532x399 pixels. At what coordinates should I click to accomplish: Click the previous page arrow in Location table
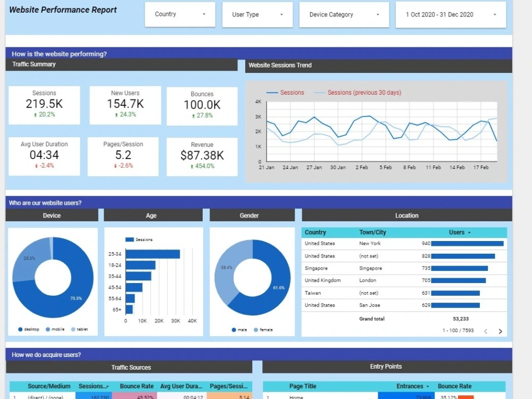click(485, 331)
